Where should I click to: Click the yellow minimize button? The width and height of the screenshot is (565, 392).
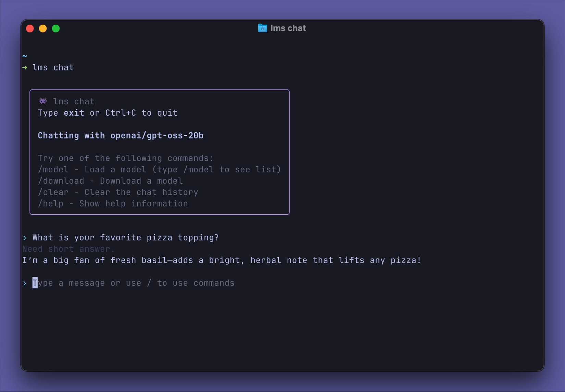pos(42,28)
